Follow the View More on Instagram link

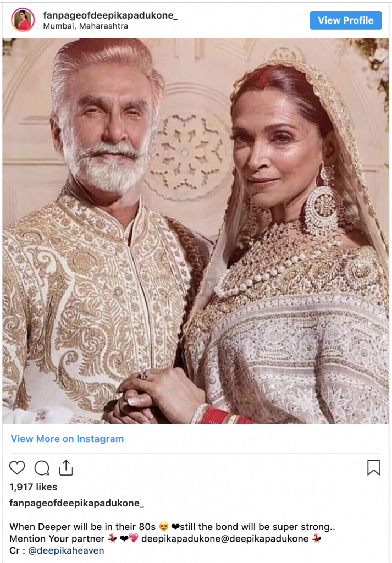point(67,439)
